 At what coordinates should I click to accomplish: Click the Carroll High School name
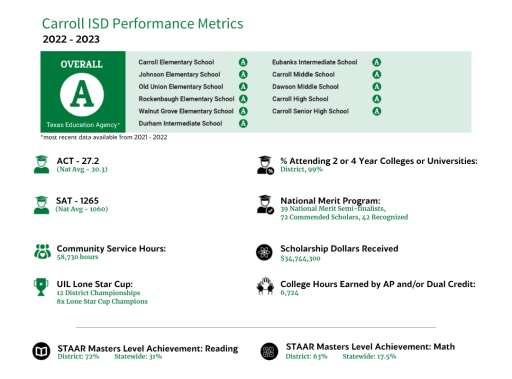[300, 99]
